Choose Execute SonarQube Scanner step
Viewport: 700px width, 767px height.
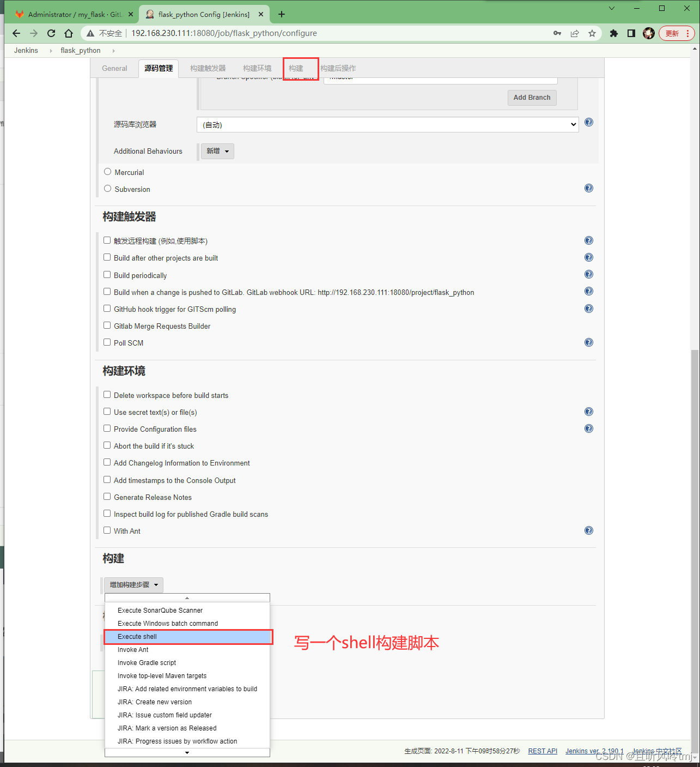pos(188,611)
